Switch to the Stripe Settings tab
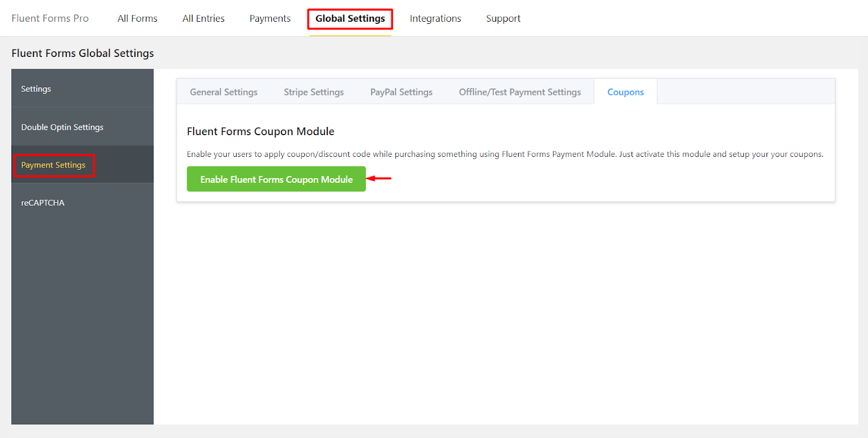 coord(314,92)
